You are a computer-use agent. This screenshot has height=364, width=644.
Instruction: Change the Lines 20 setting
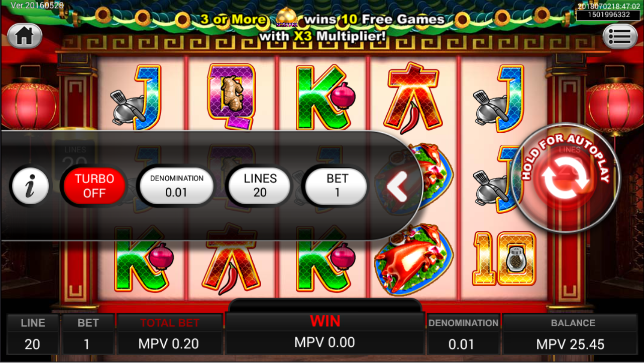[260, 186]
